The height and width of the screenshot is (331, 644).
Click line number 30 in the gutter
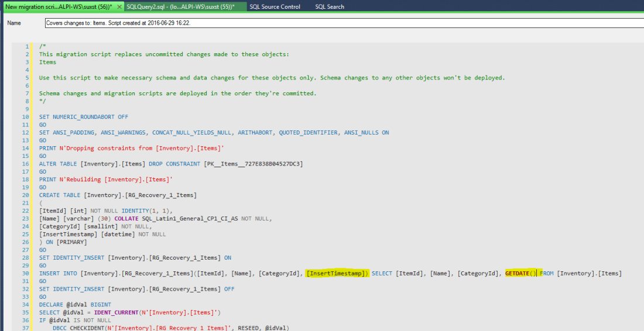pos(26,273)
